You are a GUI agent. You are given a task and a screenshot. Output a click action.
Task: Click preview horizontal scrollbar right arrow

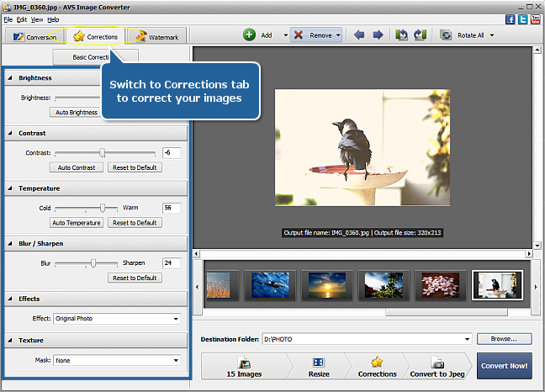point(529,254)
